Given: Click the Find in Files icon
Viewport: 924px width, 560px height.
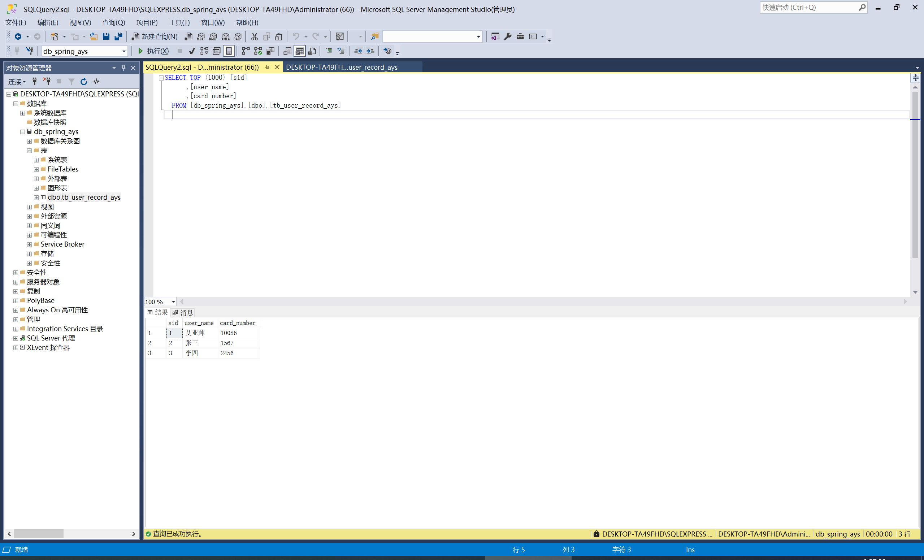Looking at the screenshot, I should (375, 36).
